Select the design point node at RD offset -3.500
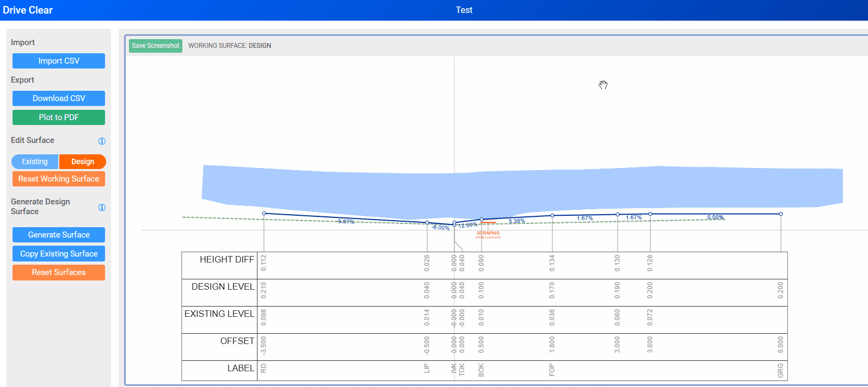Screen dimensions: 868x387 pyautogui.click(x=264, y=213)
